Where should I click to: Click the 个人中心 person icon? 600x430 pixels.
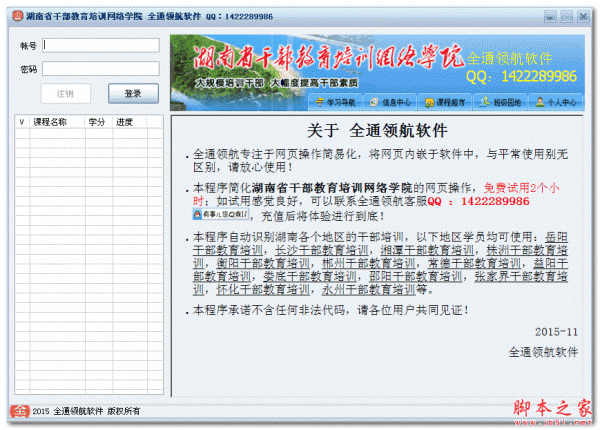tap(540, 102)
